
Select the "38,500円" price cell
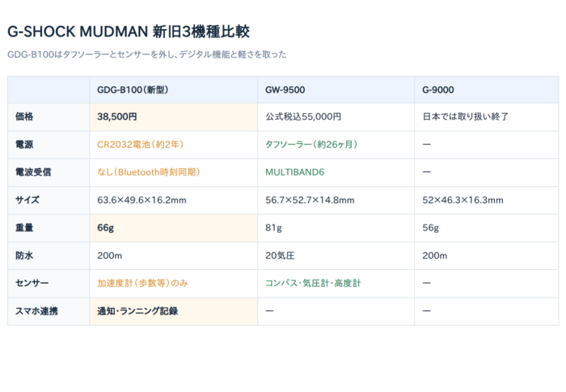coord(174,117)
